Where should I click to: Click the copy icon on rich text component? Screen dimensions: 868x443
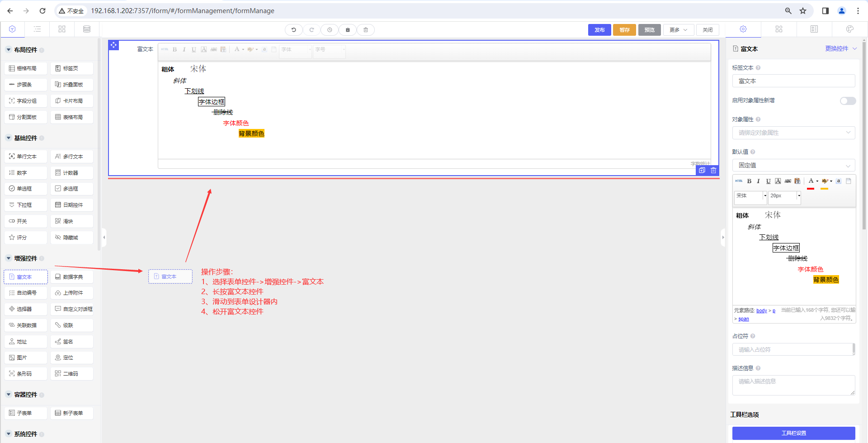click(702, 171)
